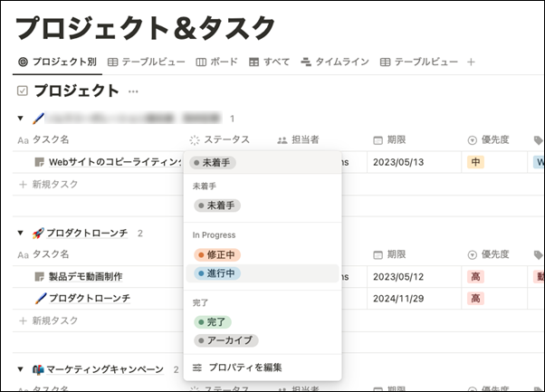Switch to the ボード tab
545x392 pixels.
(216, 62)
